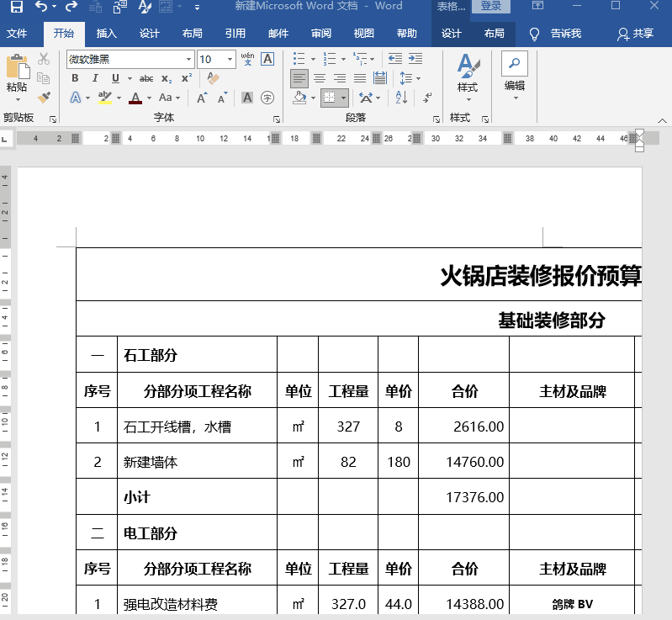Toggle Underline formatting

click(115, 78)
